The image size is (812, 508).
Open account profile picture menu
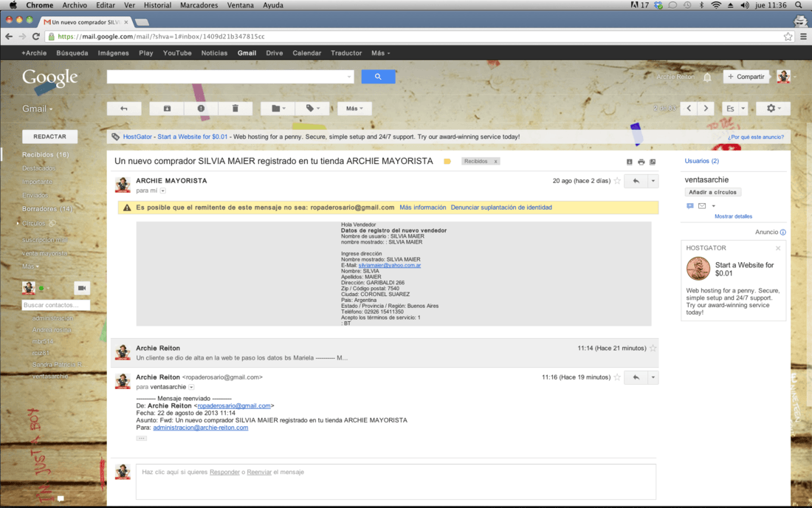[783, 77]
